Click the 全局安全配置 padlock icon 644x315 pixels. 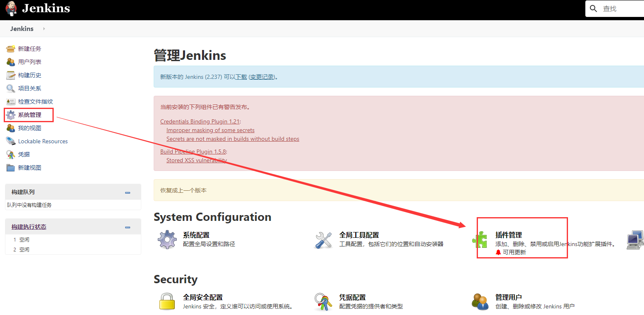click(167, 301)
